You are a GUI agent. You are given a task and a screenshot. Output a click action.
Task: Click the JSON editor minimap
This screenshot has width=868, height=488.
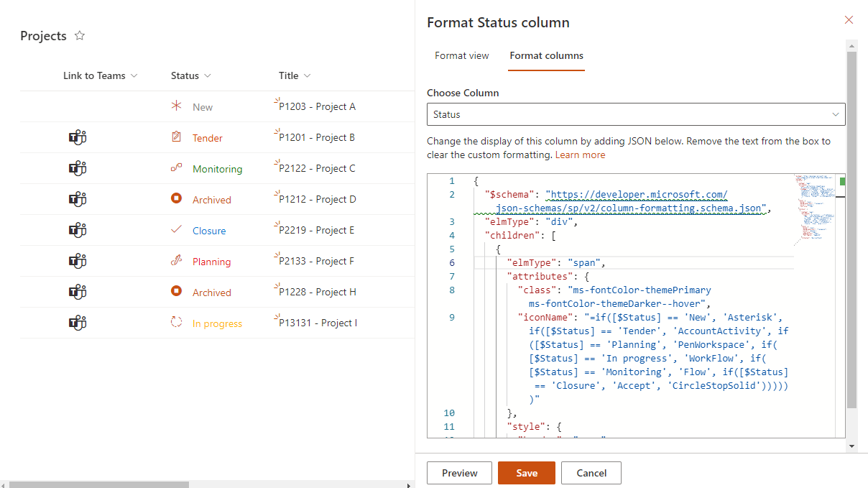coord(816,208)
